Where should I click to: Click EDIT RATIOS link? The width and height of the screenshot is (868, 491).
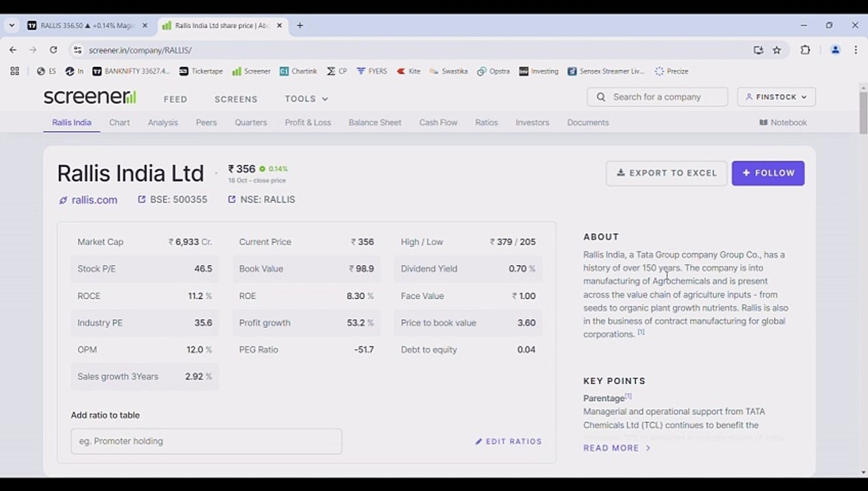pos(508,441)
